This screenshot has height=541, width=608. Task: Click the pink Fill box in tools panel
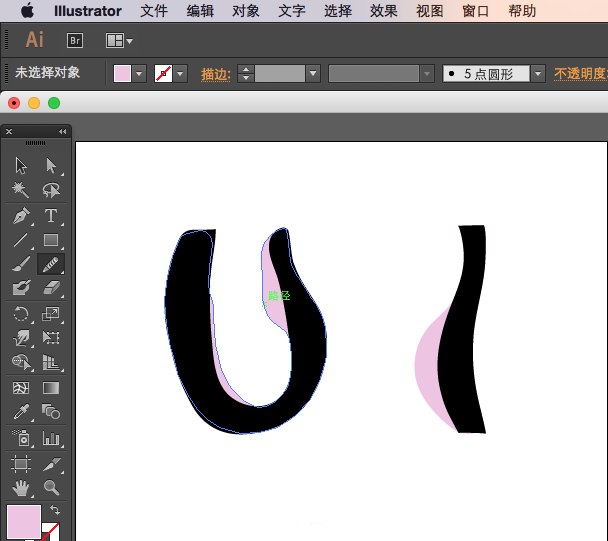click(24, 522)
